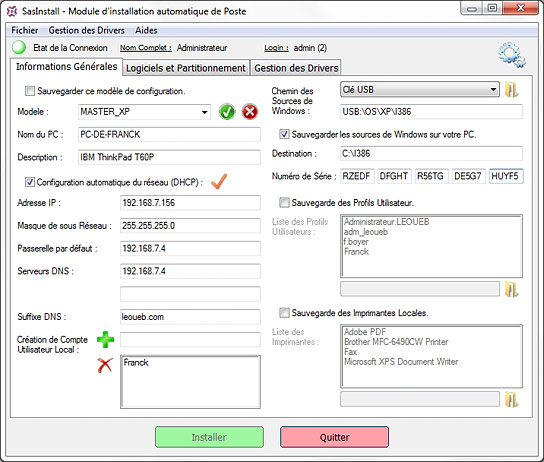The width and height of the screenshot is (544, 462).
Task: Click the green checkmark next to Modele
Action: click(227, 112)
